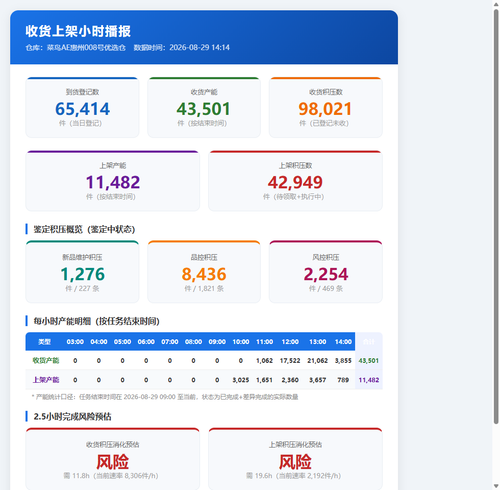Click the 789 cell in 上架产能 row
The height and width of the screenshot is (490, 500).
(x=343, y=380)
